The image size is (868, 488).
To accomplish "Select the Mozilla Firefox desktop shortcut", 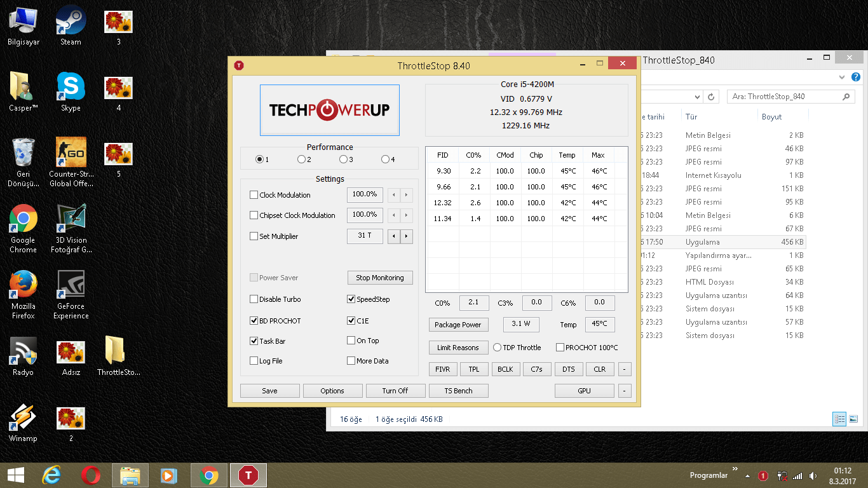I will click(24, 295).
